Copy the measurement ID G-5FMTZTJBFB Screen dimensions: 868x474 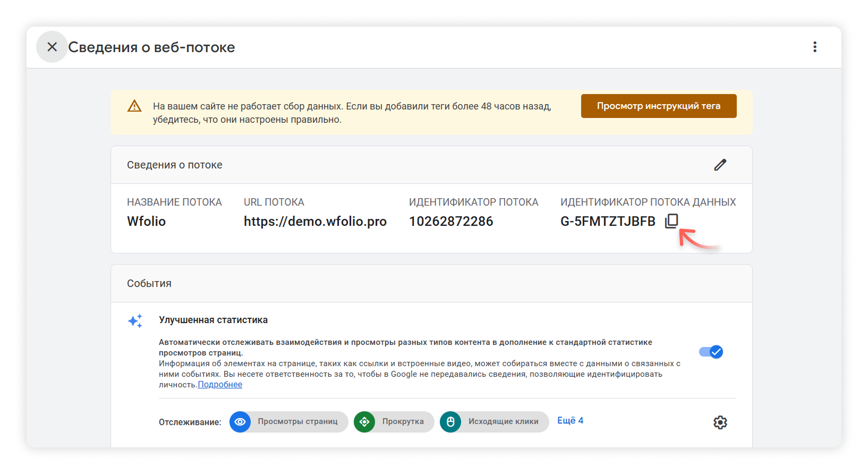pos(671,221)
